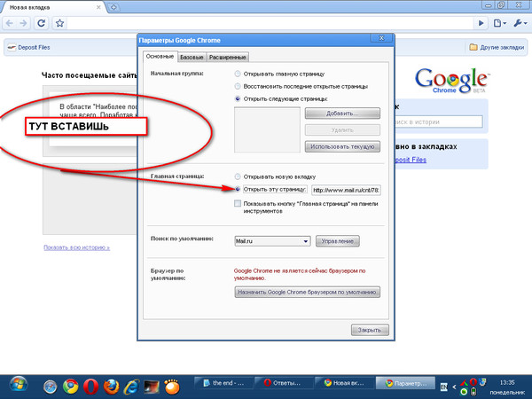Viewport: 532px width, 399px height.
Task: Switch to the 'Базовые' tab
Action: pyautogui.click(x=192, y=57)
